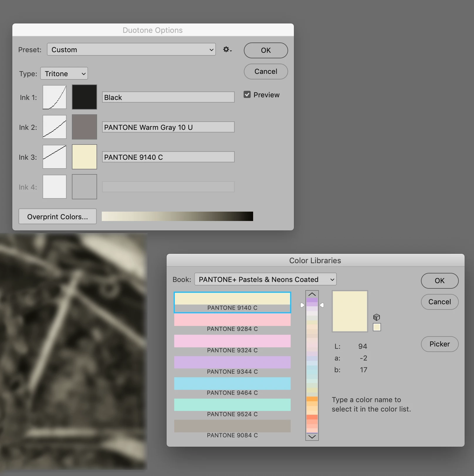Select PANTONE 9524 C in the color list
This screenshot has width=474, height=476.
point(232,408)
